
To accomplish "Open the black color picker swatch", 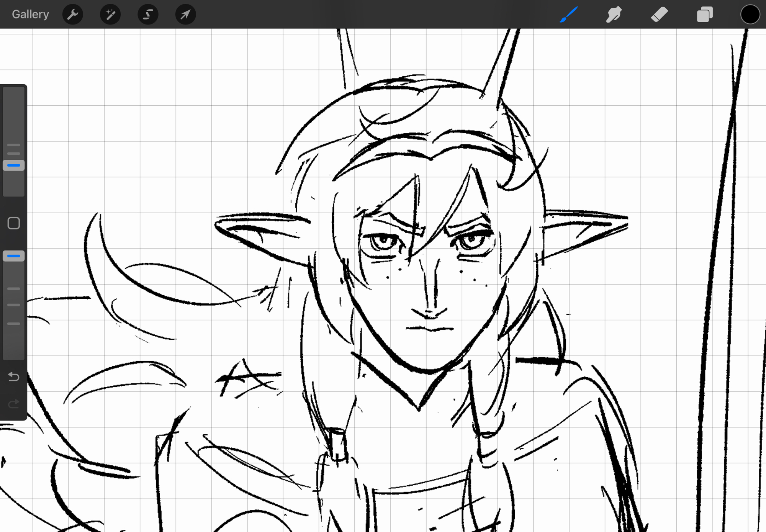I will coord(750,14).
